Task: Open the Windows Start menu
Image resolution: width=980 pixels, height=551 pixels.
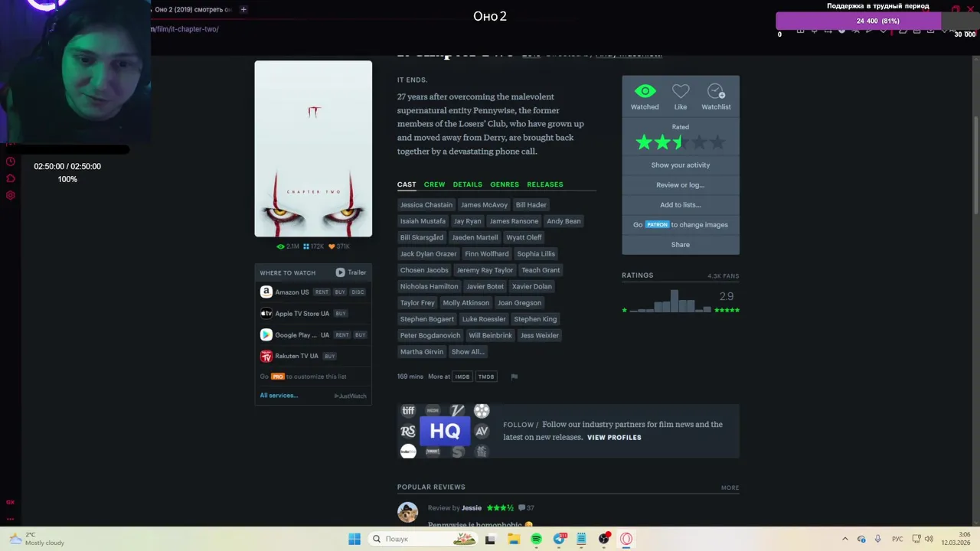Action: (354, 539)
